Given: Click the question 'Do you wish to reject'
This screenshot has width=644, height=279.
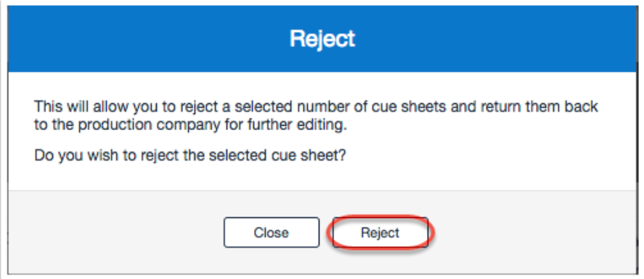Looking at the screenshot, I should [x=190, y=156].
